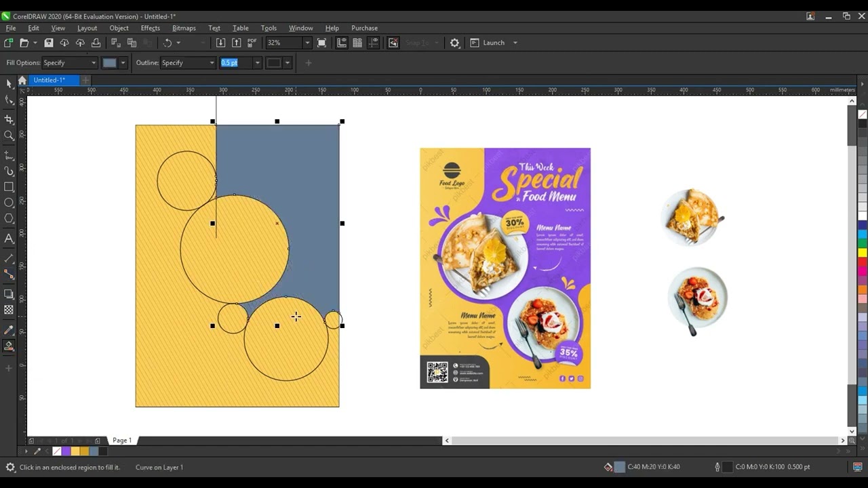Click the Open file folder icon
The width and height of the screenshot is (868, 488).
24,43
